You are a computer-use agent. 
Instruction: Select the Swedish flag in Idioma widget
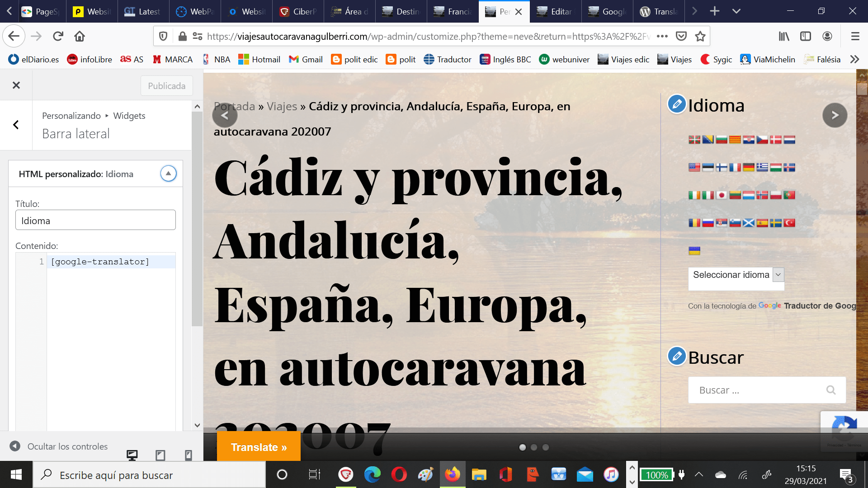pyautogui.click(x=776, y=223)
